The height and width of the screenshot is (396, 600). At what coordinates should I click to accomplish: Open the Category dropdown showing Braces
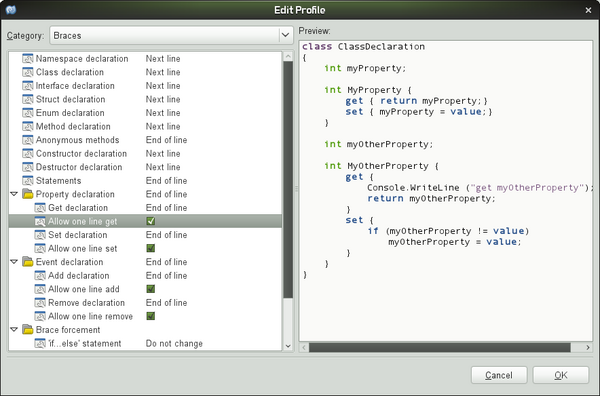tap(171, 35)
